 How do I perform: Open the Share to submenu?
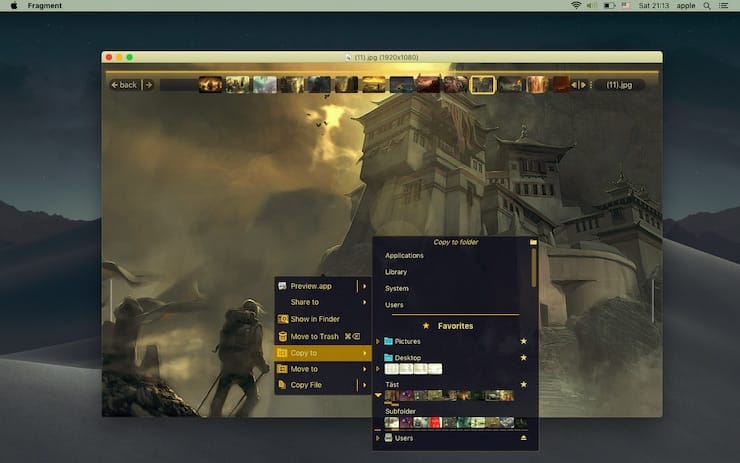(323, 302)
